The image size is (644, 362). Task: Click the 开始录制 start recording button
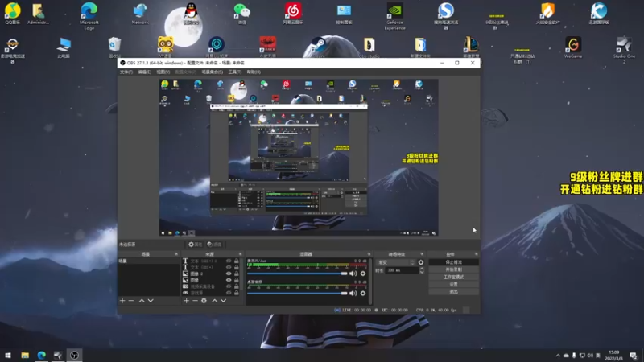tap(454, 269)
